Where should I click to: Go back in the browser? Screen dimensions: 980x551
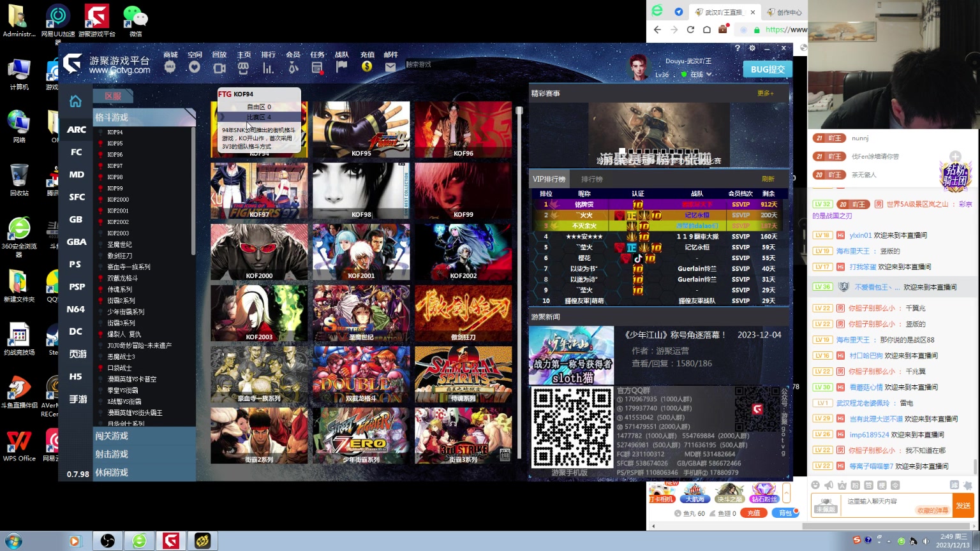pyautogui.click(x=657, y=29)
